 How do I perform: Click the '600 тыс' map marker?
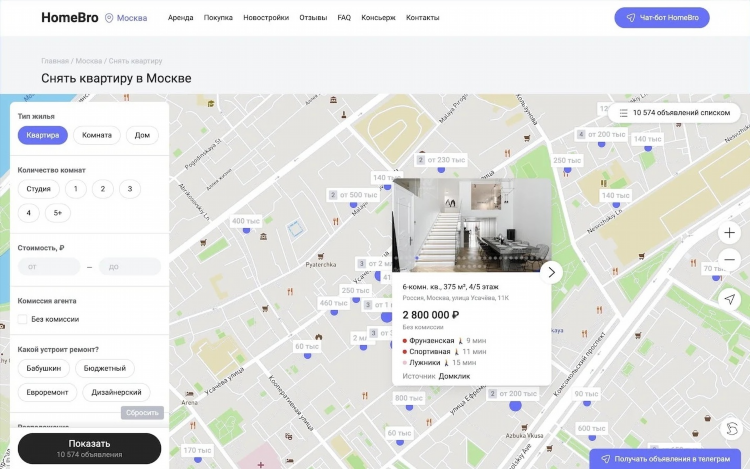(x=592, y=428)
